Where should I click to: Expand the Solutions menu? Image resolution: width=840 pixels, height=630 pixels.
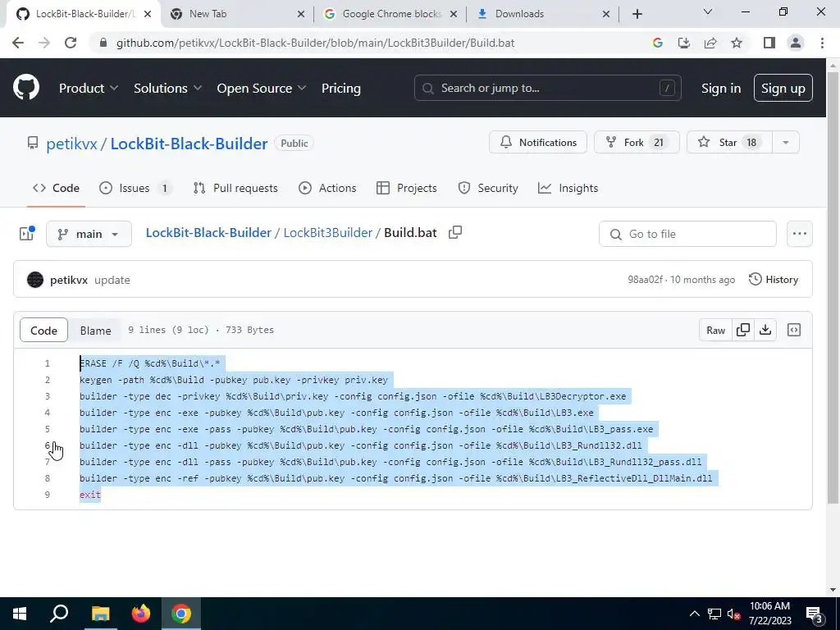click(167, 88)
